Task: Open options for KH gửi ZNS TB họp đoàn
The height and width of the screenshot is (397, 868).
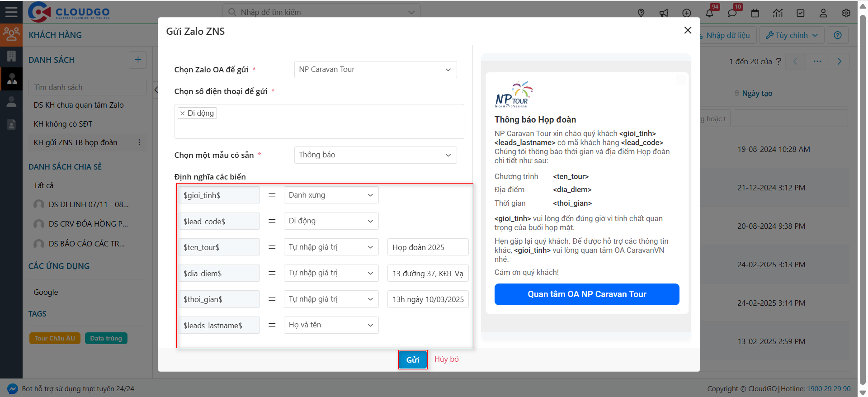Action: coord(139,142)
